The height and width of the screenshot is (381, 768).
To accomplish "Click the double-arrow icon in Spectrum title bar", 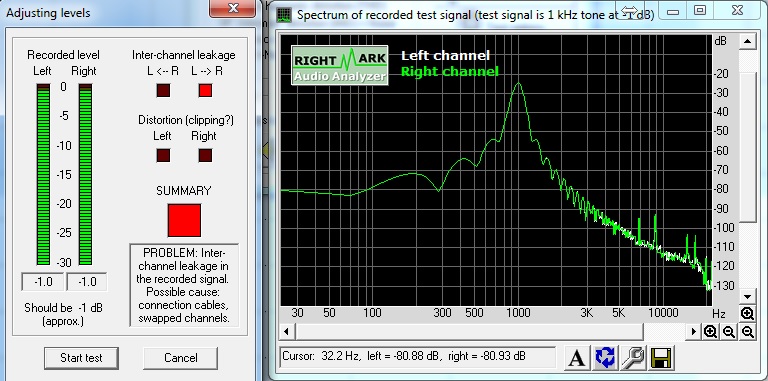I will pos(630,10).
